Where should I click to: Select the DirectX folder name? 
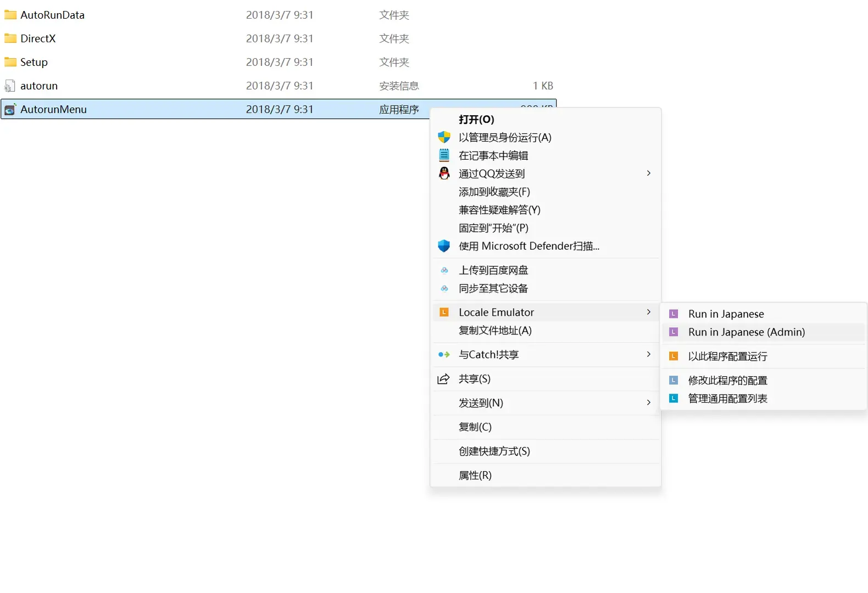click(38, 38)
